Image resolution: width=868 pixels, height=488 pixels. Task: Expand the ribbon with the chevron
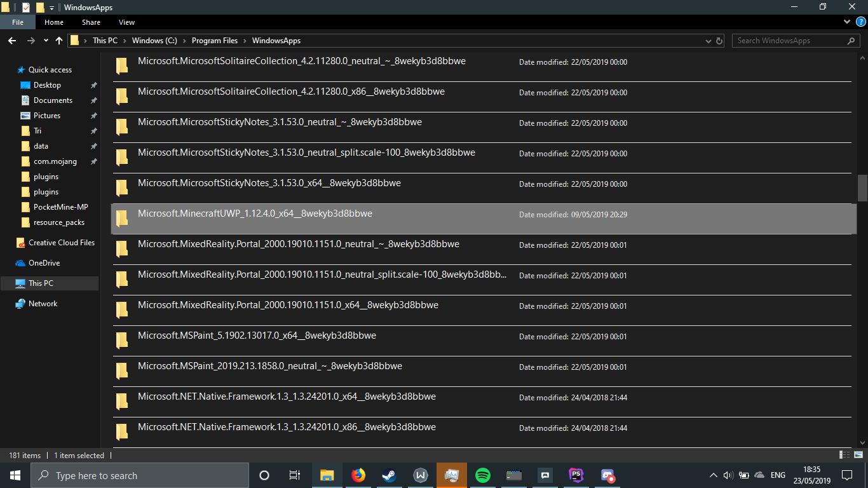[x=847, y=22]
